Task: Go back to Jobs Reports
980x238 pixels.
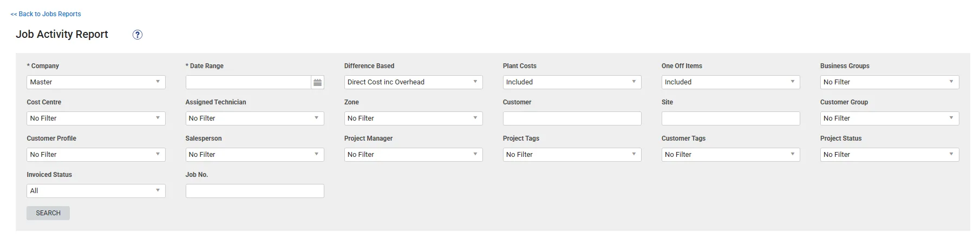Action: pos(46,14)
